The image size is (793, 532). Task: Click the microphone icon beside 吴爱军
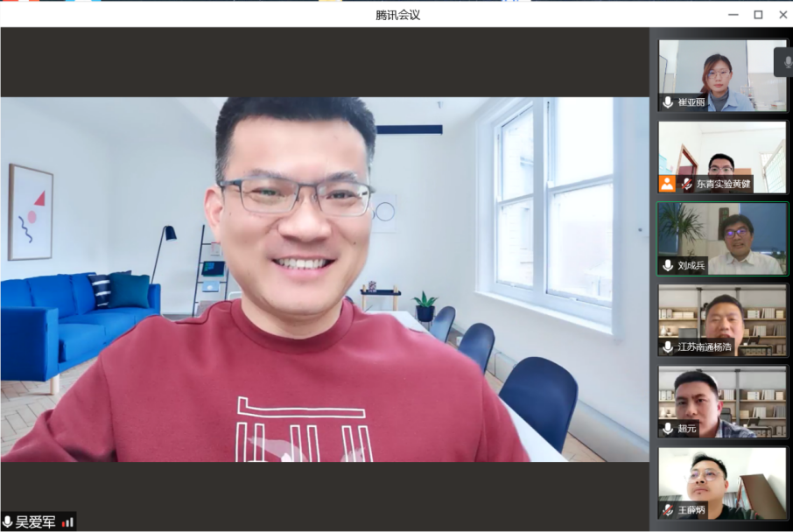(8, 521)
